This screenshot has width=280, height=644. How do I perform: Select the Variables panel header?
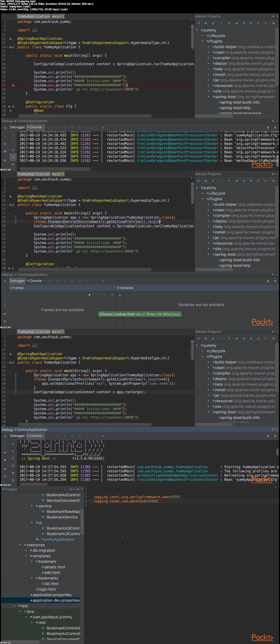[198, 288]
